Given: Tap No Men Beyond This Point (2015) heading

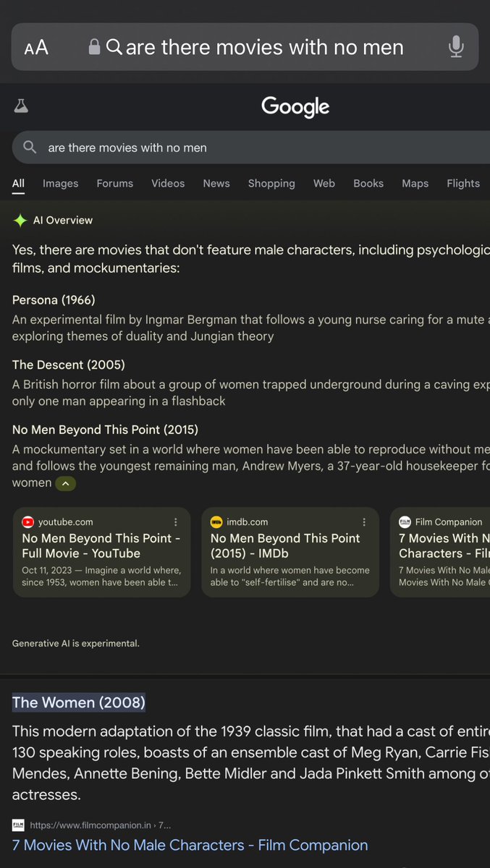Looking at the screenshot, I should pyautogui.click(x=105, y=430).
